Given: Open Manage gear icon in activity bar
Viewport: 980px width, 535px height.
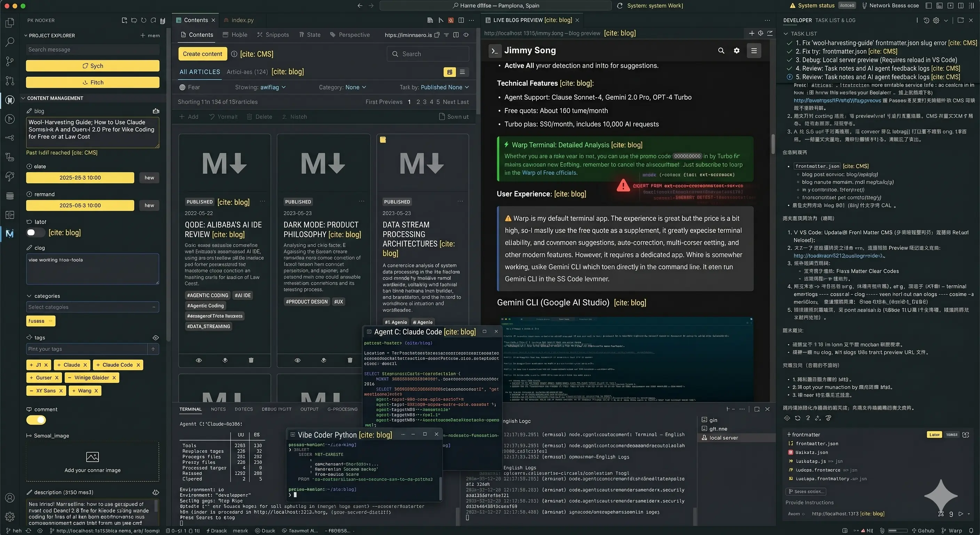Looking at the screenshot, I should [10, 516].
